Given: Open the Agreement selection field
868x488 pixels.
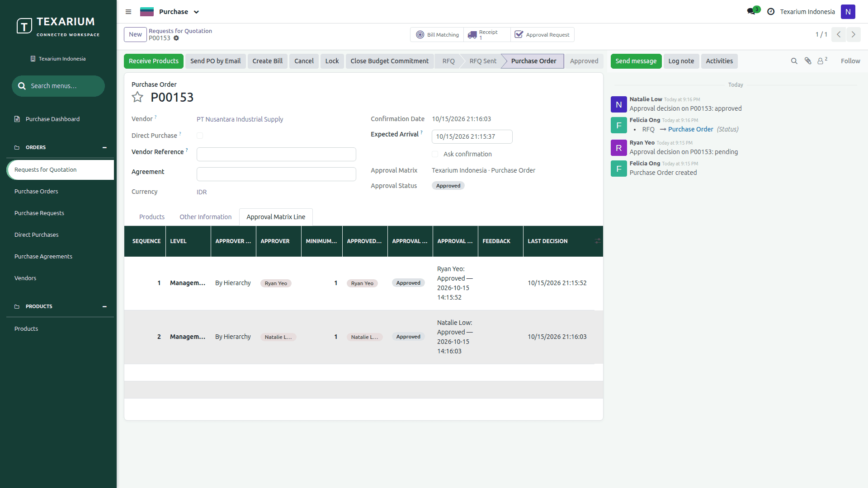Looking at the screenshot, I should 276,174.
